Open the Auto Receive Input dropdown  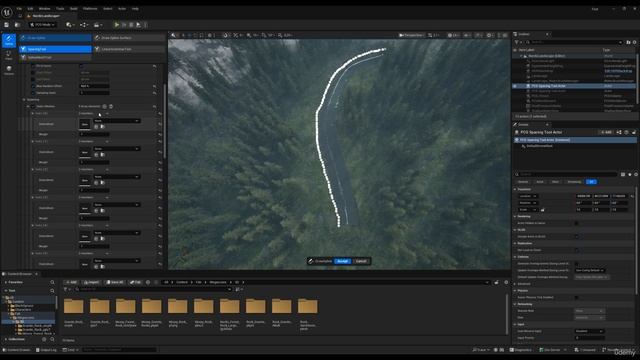(x=589, y=331)
